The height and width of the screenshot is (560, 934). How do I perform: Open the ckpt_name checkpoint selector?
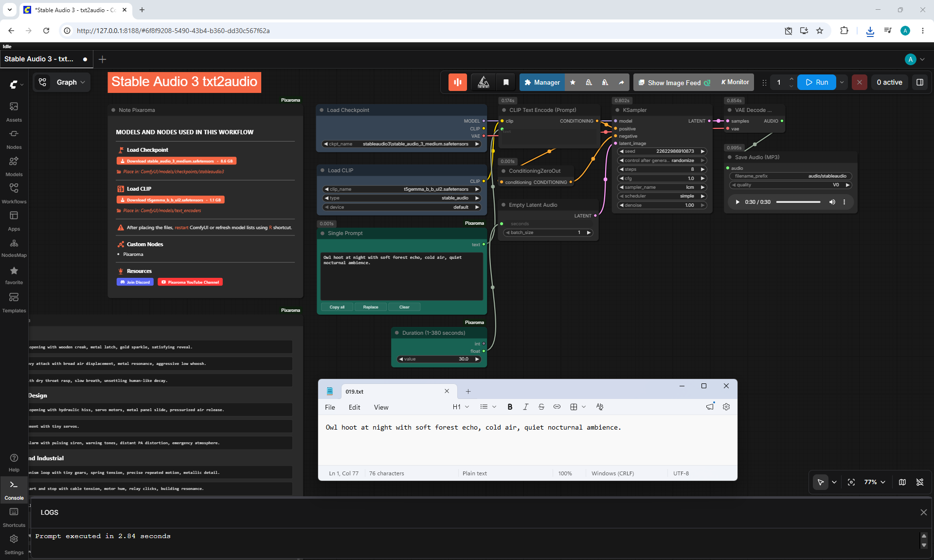401,144
